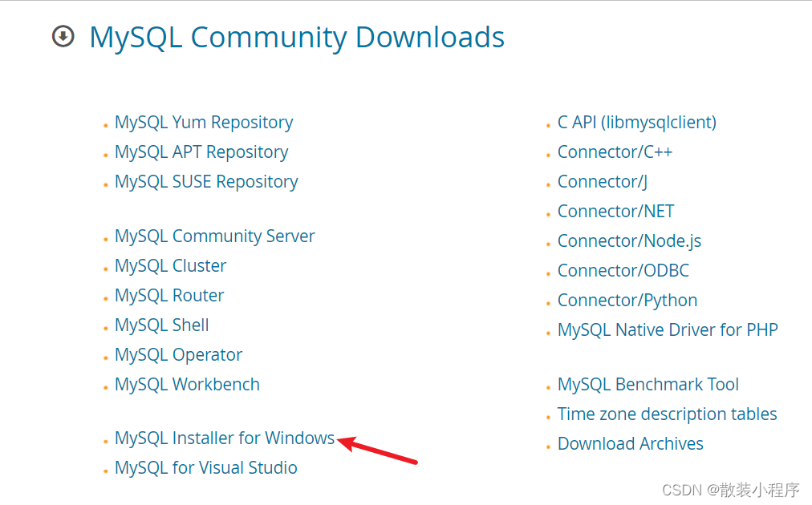Choose the Connector/Python link
The image size is (812, 505).
(627, 301)
